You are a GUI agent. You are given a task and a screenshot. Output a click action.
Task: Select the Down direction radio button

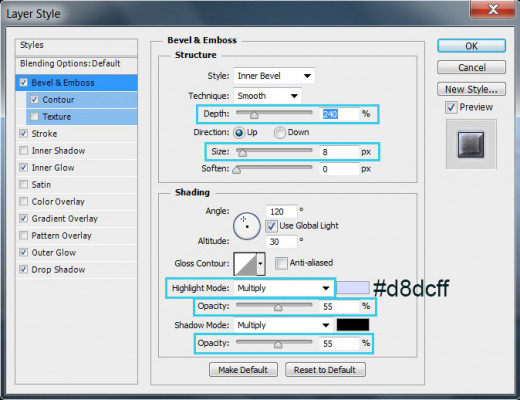pos(279,133)
